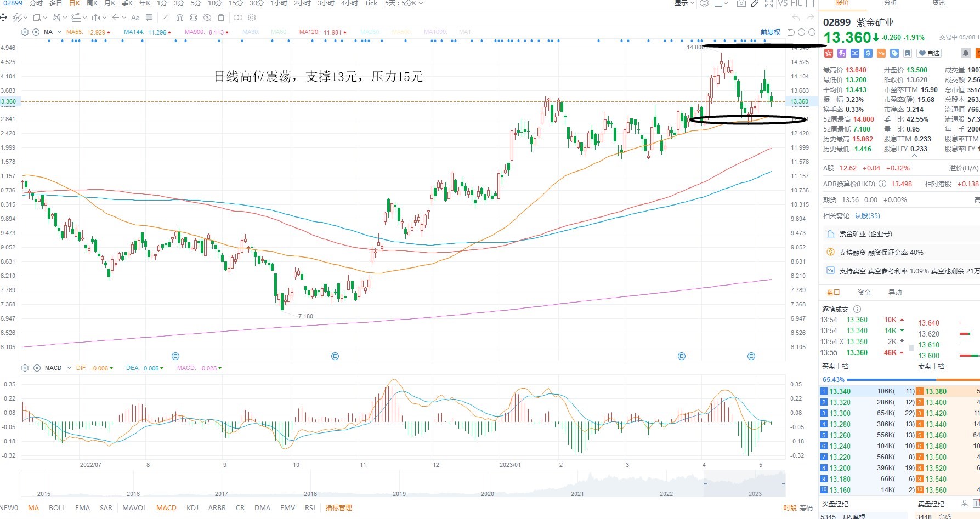Viewport: 980px width, 519px height.
Task: Remove the MACD indicator with X icon
Action: tap(36, 368)
